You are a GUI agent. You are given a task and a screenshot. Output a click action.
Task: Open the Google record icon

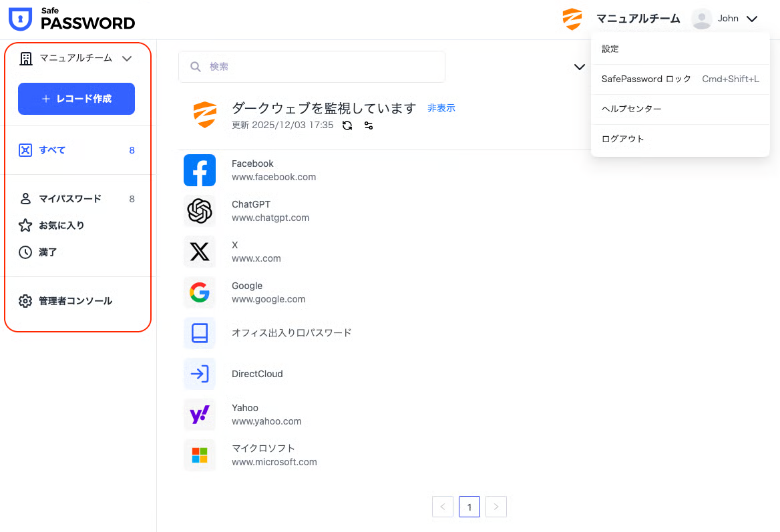click(x=200, y=292)
